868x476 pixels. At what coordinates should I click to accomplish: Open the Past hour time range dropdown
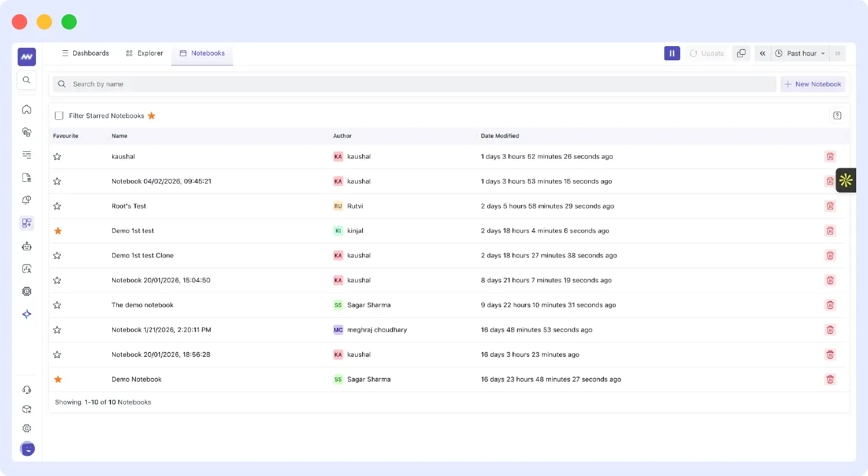pos(800,53)
